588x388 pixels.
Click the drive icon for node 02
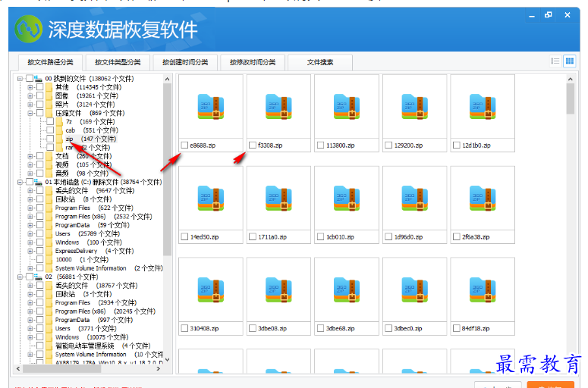(x=38, y=277)
